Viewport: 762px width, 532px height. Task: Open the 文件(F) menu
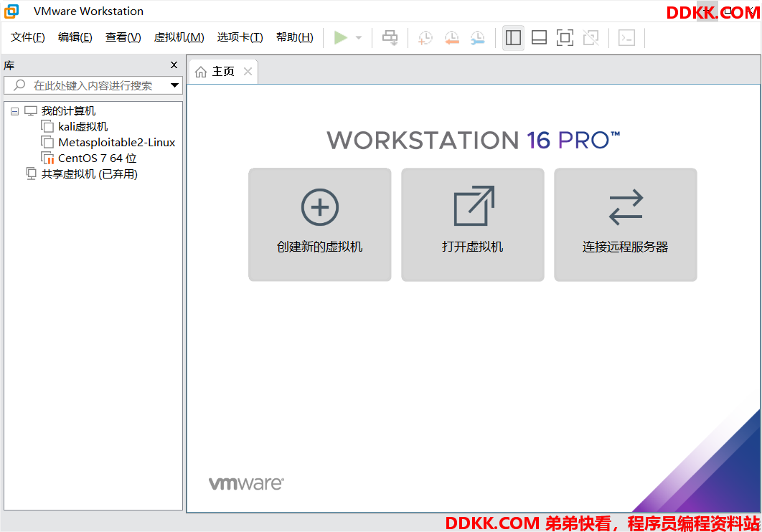[x=28, y=37]
